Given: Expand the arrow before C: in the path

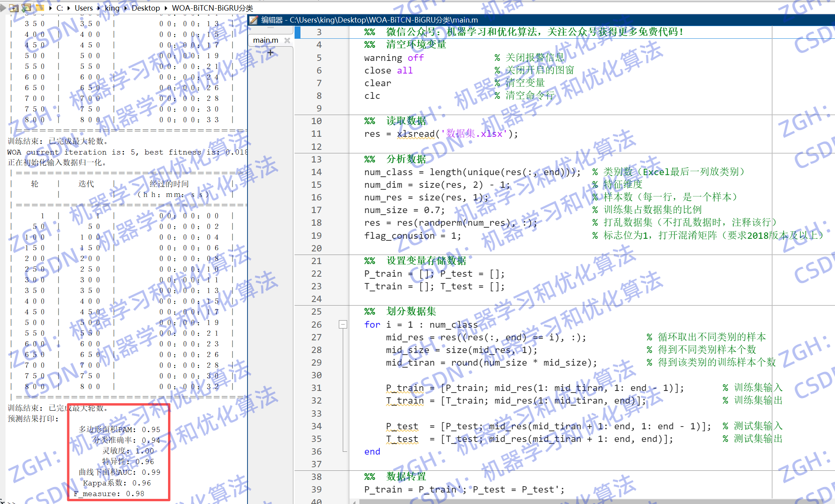Looking at the screenshot, I should tap(51, 8).
